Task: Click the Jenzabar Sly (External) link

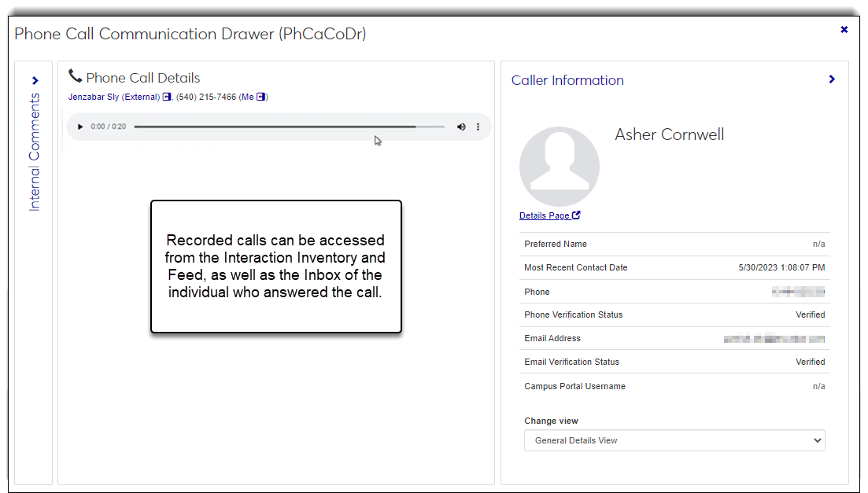Action: [113, 97]
